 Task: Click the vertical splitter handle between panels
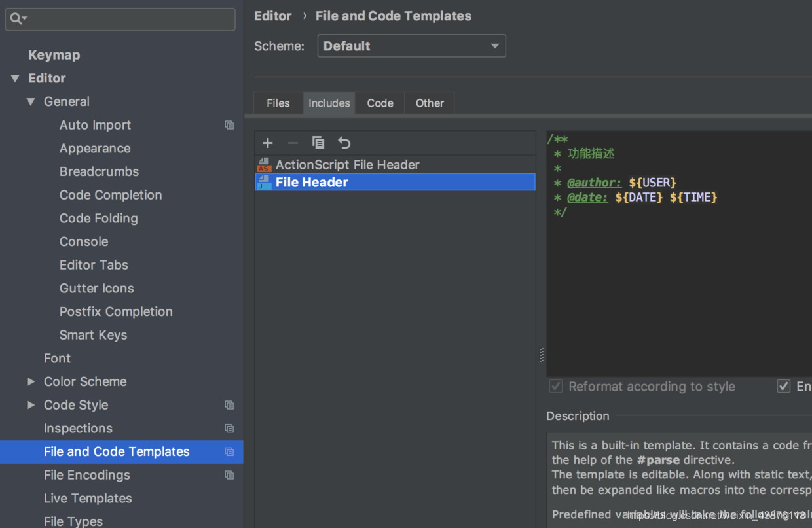pos(542,355)
